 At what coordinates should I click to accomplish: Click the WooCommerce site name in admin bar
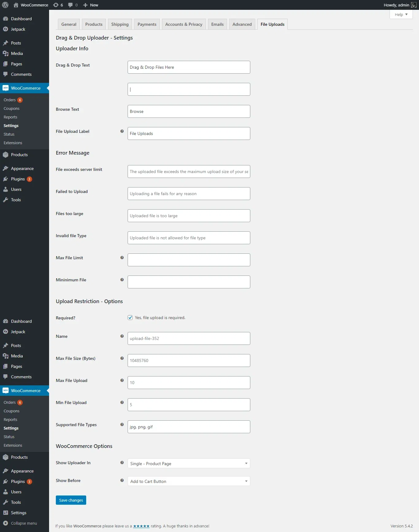[x=34, y=5]
